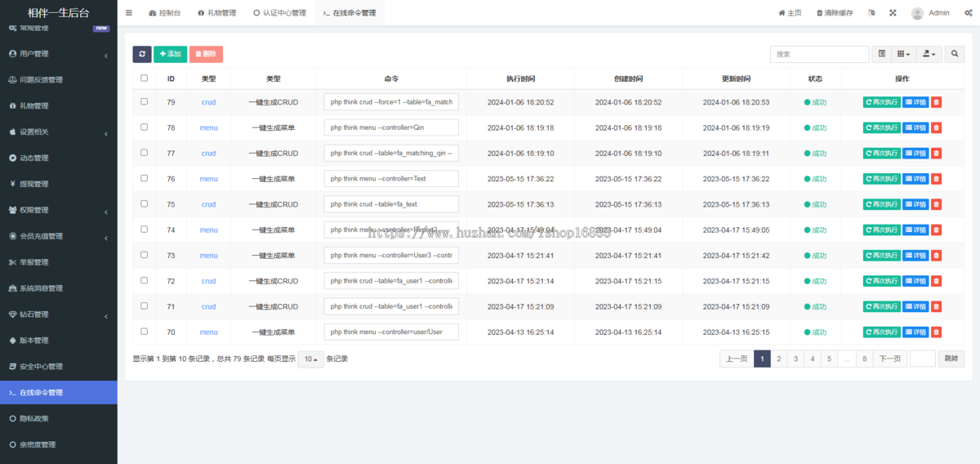Delete row 79 with its red trash icon
Viewport: 980px width, 464px height.
[937, 102]
